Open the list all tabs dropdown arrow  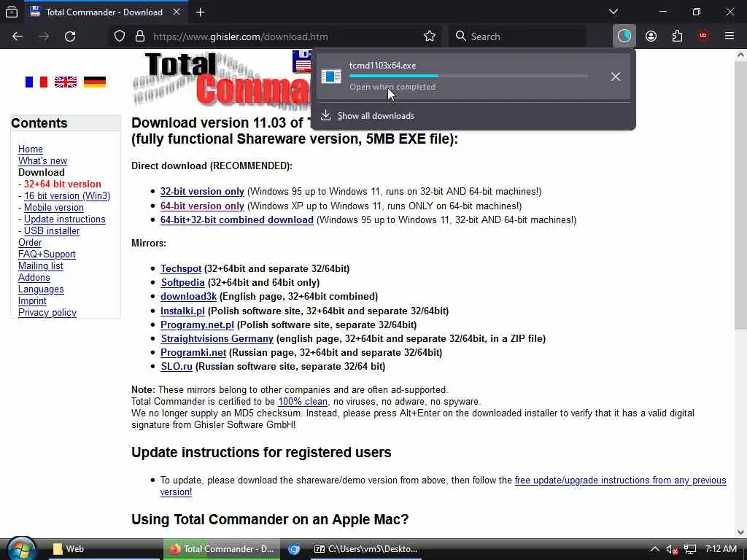pos(613,12)
